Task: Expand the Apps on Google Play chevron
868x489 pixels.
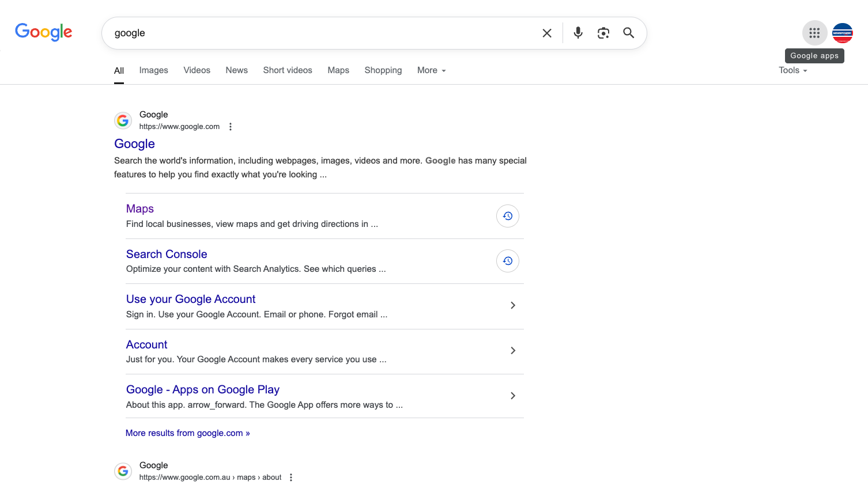Action: (513, 396)
